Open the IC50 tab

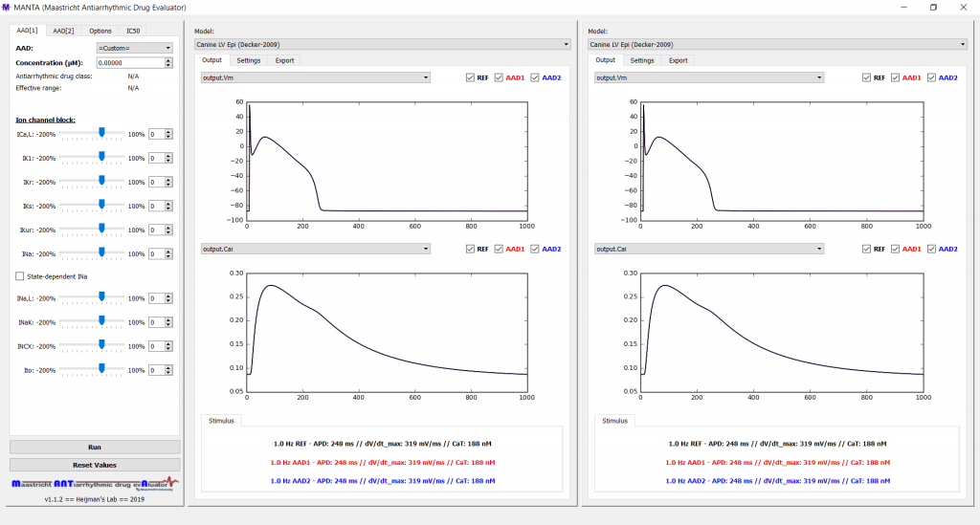pyautogui.click(x=132, y=31)
